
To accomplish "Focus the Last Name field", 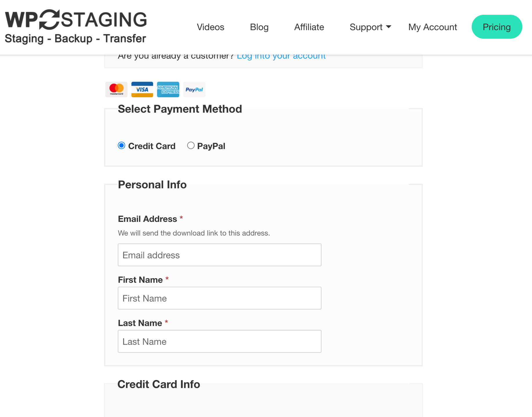I will click(220, 341).
